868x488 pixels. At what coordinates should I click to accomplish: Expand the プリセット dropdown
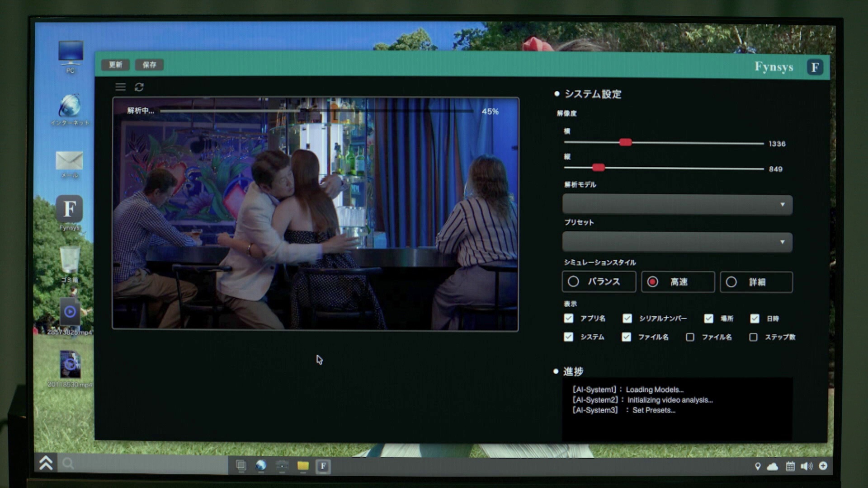pos(677,242)
